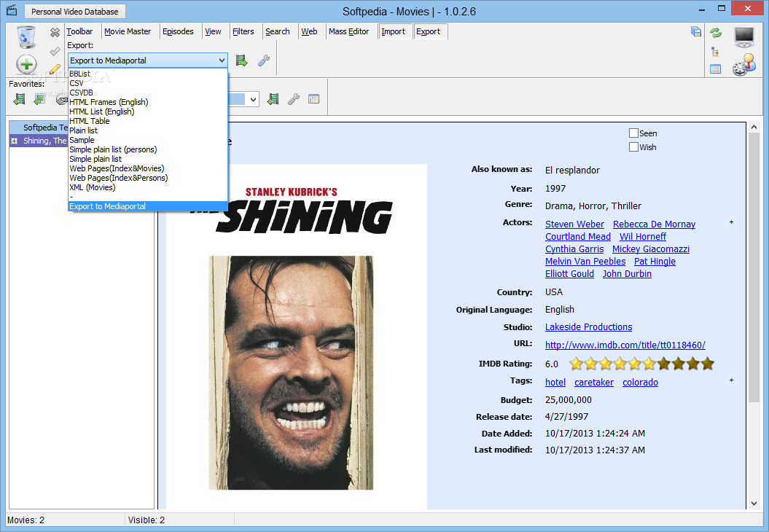
Task: Open the imdb.com title URL link
Action: 625,345
